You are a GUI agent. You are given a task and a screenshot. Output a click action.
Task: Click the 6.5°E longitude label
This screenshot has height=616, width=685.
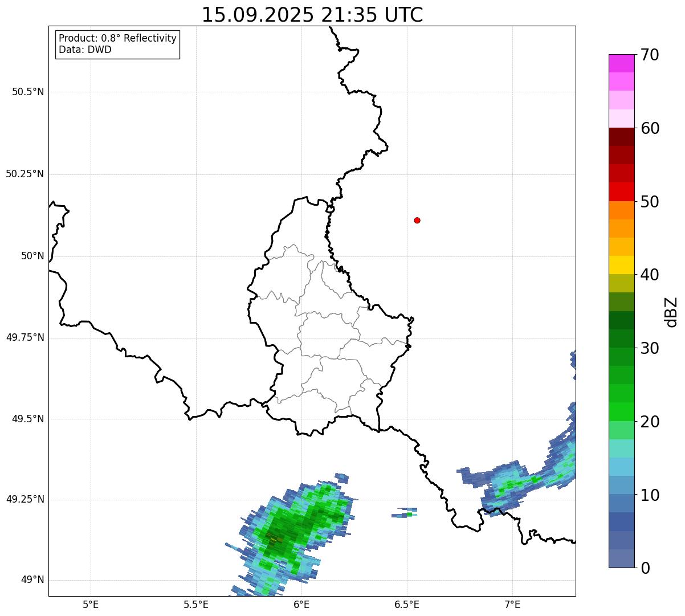pyautogui.click(x=407, y=604)
